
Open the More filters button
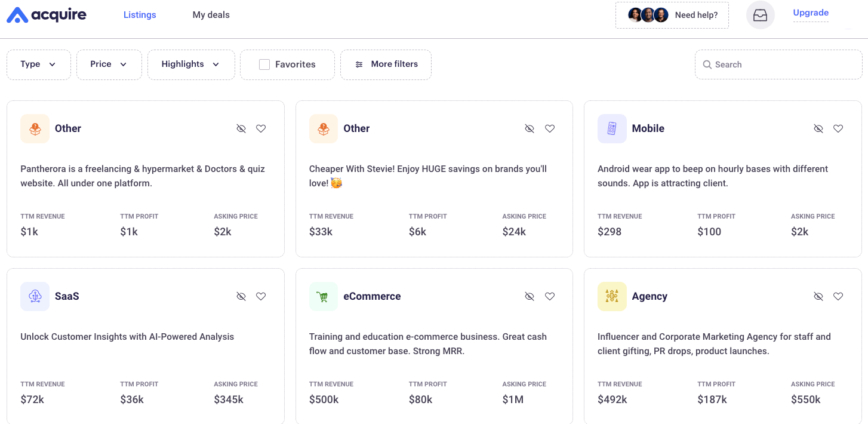pyautogui.click(x=386, y=64)
